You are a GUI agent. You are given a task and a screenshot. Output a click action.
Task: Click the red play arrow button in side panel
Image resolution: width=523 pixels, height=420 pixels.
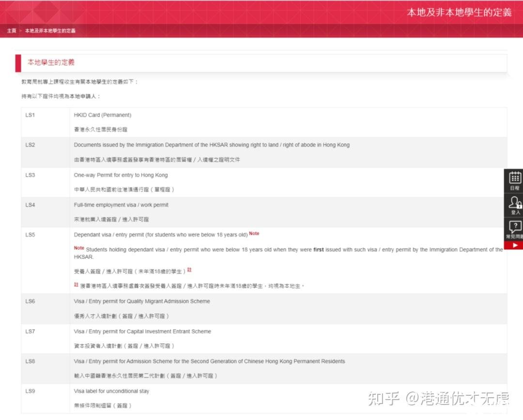[514, 245]
